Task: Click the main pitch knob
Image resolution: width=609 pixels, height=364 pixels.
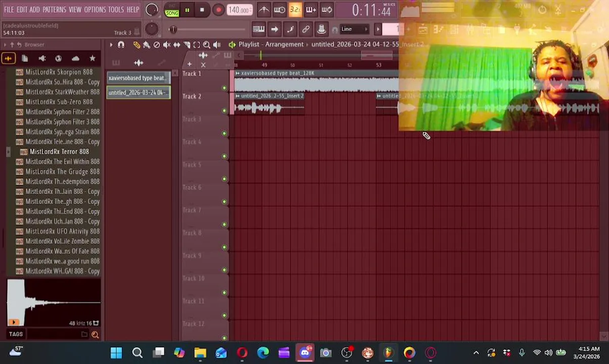Action: coord(151,29)
